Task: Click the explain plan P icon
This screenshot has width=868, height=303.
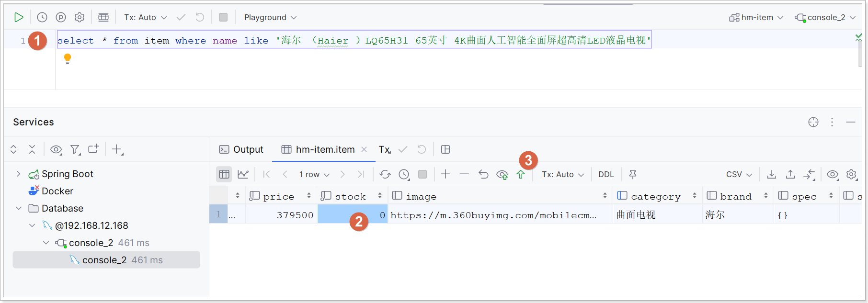Action: coord(61,17)
